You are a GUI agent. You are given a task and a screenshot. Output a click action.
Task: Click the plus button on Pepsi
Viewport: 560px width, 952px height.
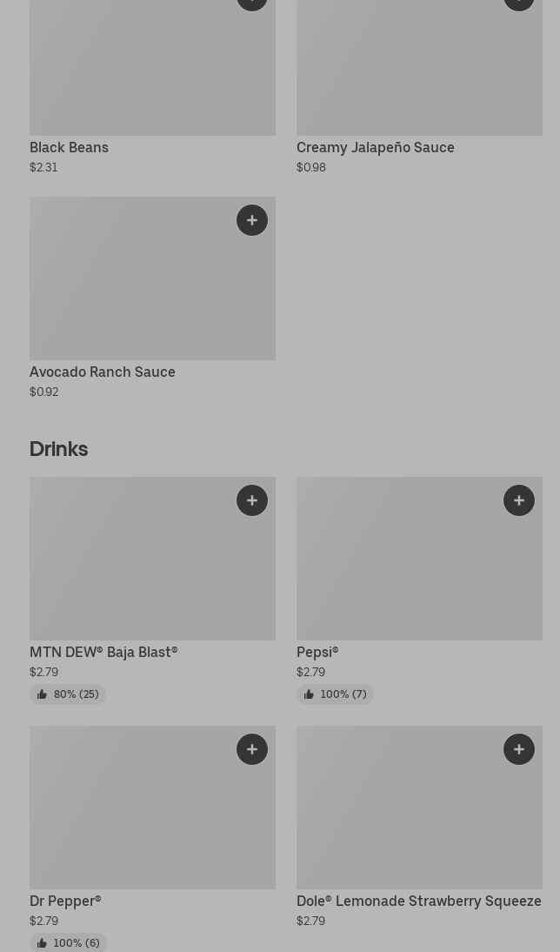519,500
